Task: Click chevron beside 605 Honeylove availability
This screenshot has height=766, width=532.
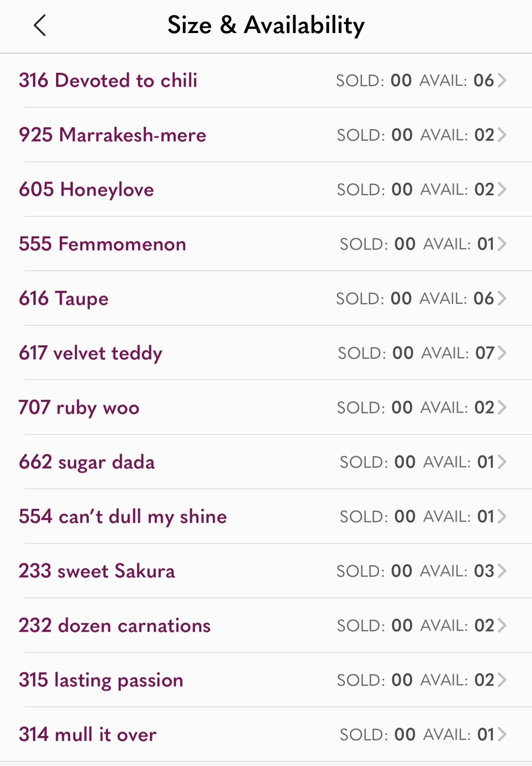Action: pyautogui.click(x=501, y=190)
